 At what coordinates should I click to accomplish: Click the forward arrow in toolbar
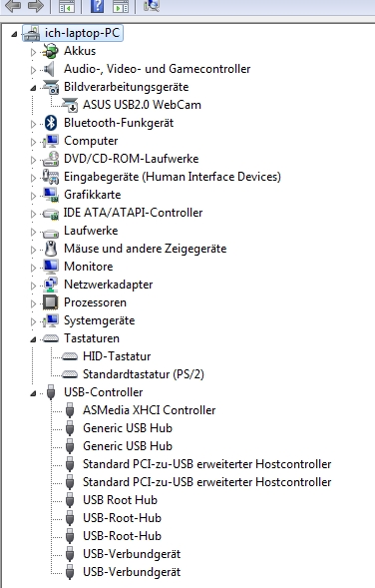tap(36, 6)
